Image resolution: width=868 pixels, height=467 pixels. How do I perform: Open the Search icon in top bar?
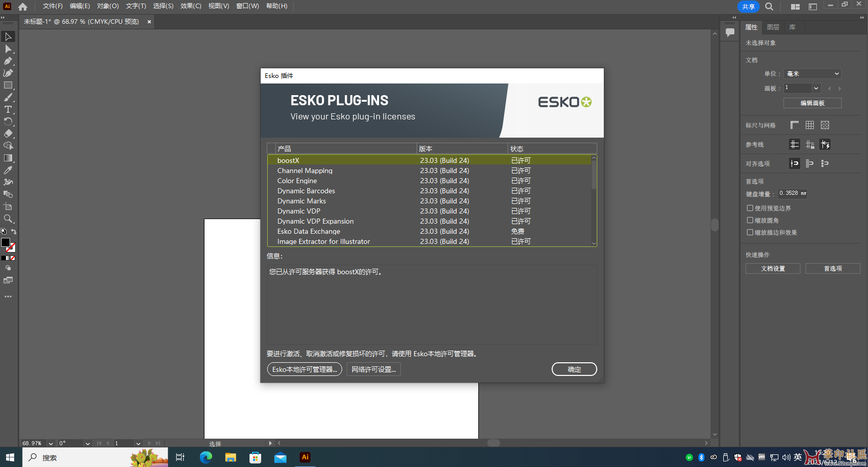click(x=769, y=7)
